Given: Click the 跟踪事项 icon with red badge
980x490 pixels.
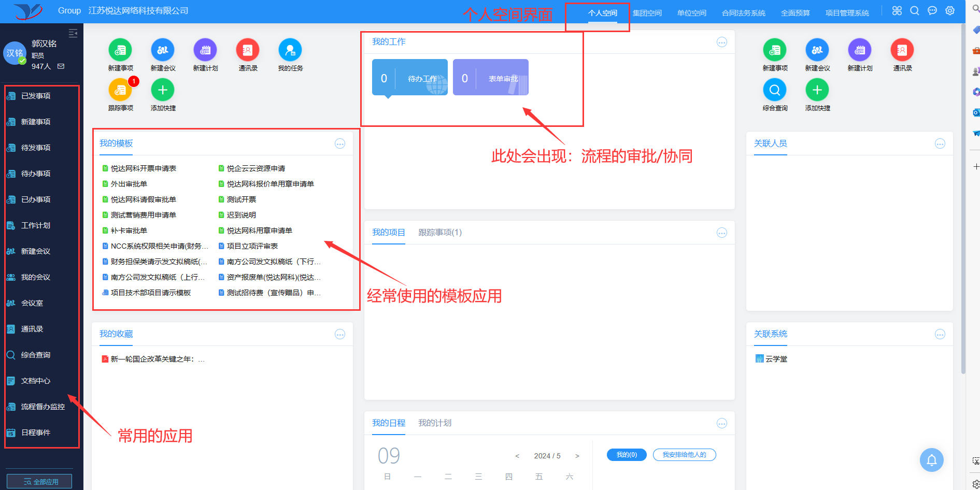Looking at the screenshot, I should click(x=120, y=90).
